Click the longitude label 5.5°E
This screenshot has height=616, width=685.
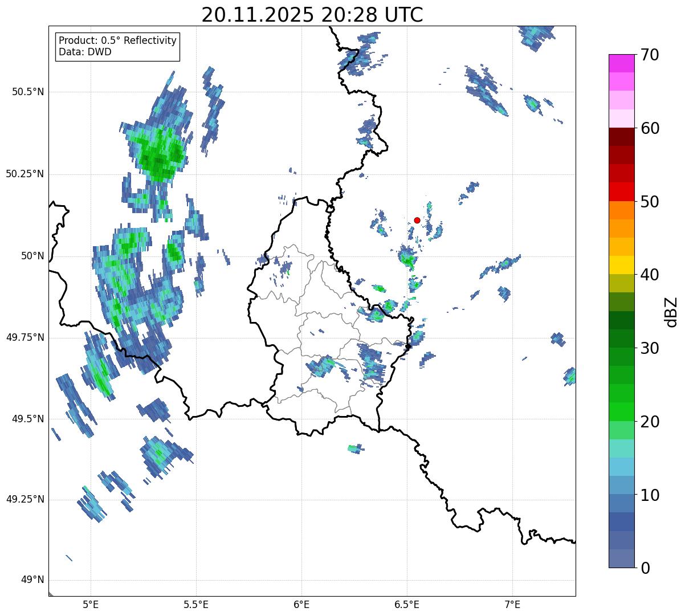(x=196, y=604)
